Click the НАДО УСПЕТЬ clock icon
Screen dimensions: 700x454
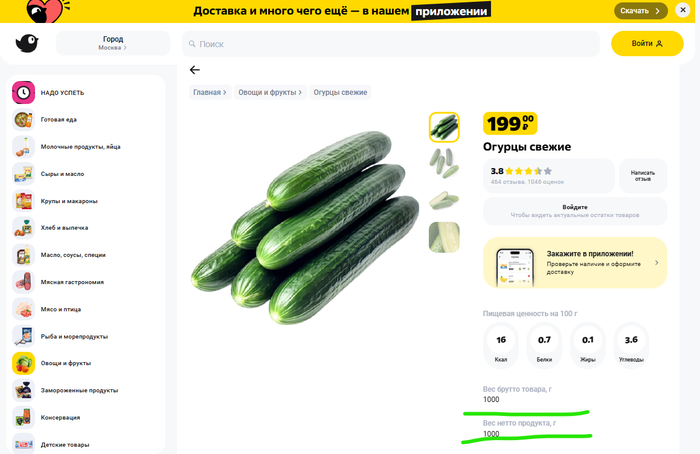(23, 93)
